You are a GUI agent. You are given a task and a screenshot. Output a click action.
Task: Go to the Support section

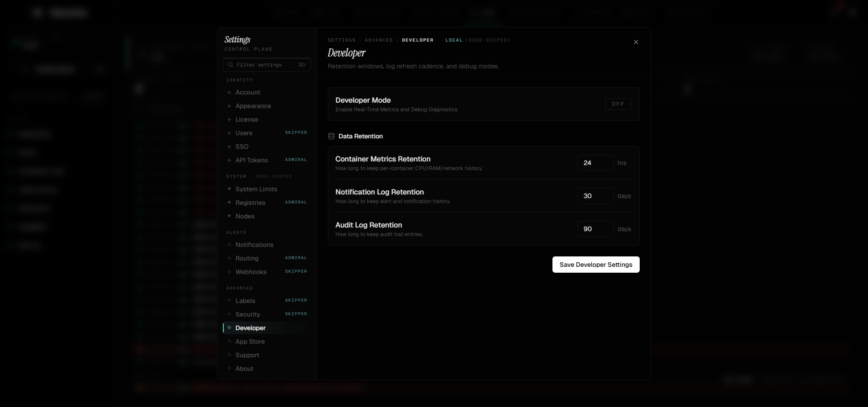tap(267, 355)
